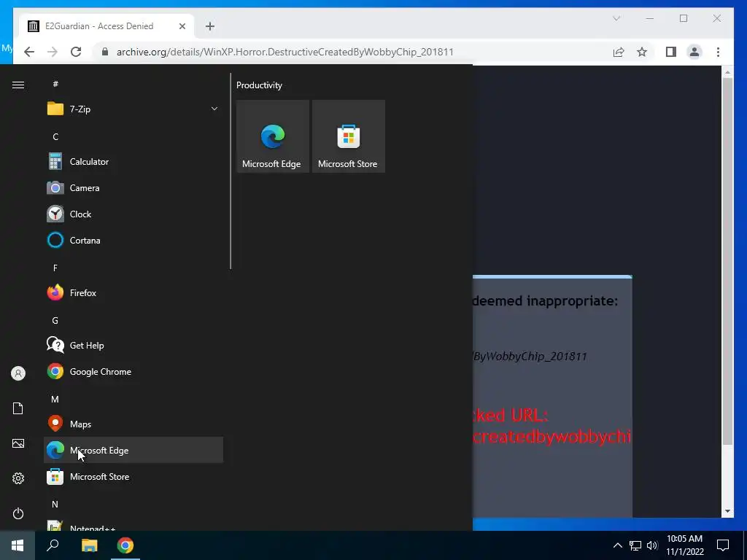Viewport: 747px width, 560px height.
Task: Switch to Chrome on the taskbar
Action: 125,545
